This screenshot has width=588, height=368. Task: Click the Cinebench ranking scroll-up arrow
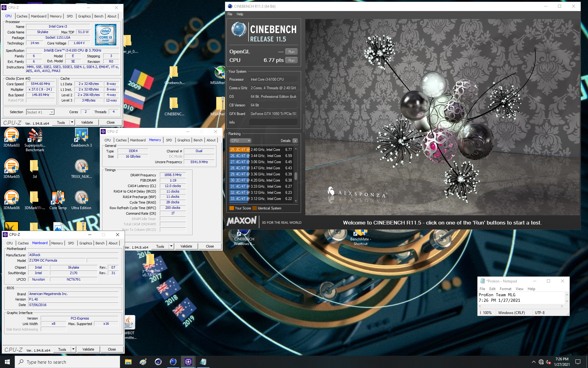pos(296,149)
